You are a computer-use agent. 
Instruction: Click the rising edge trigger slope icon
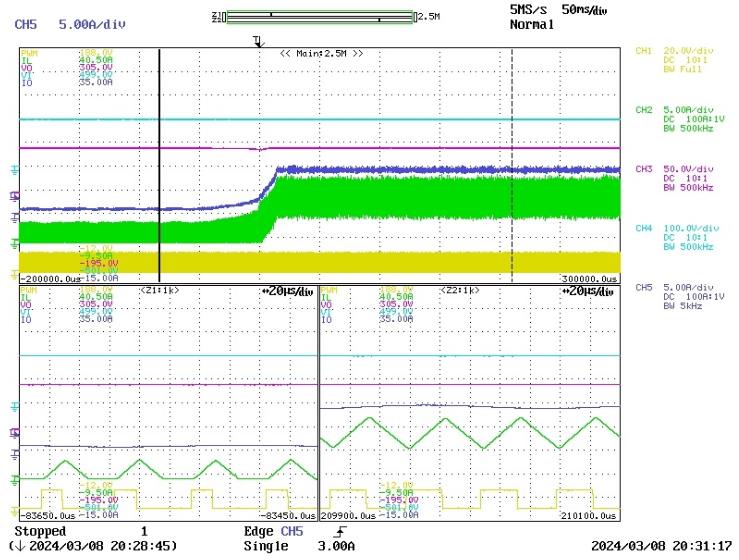[340, 532]
